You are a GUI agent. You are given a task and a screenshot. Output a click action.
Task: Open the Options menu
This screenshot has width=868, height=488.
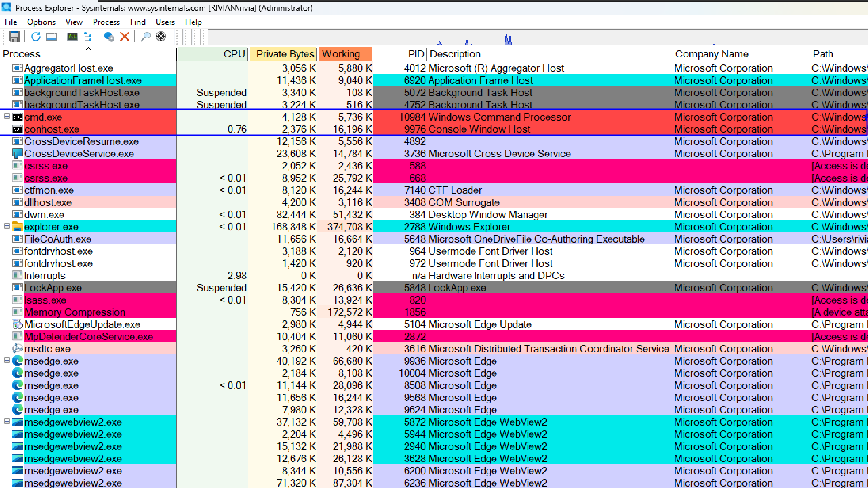[41, 22]
